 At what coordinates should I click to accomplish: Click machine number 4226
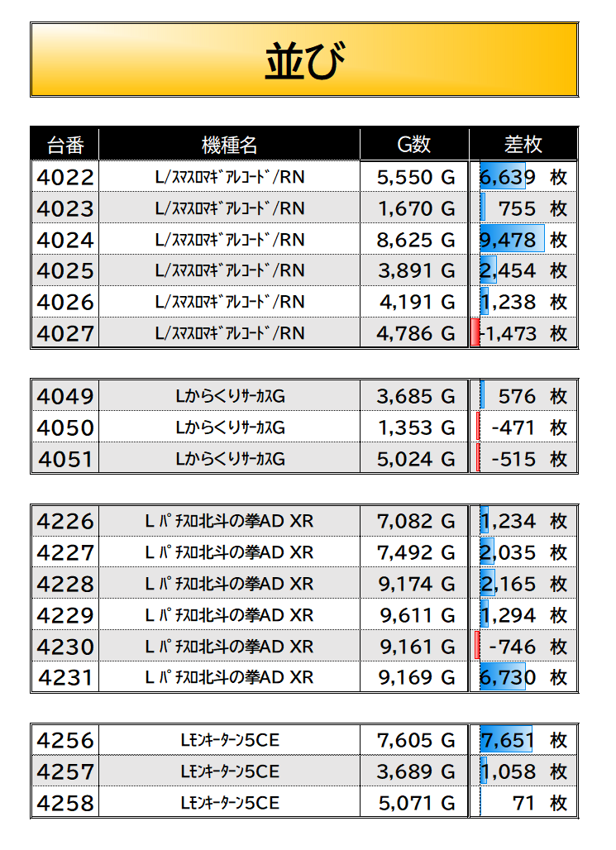(x=65, y=521)
